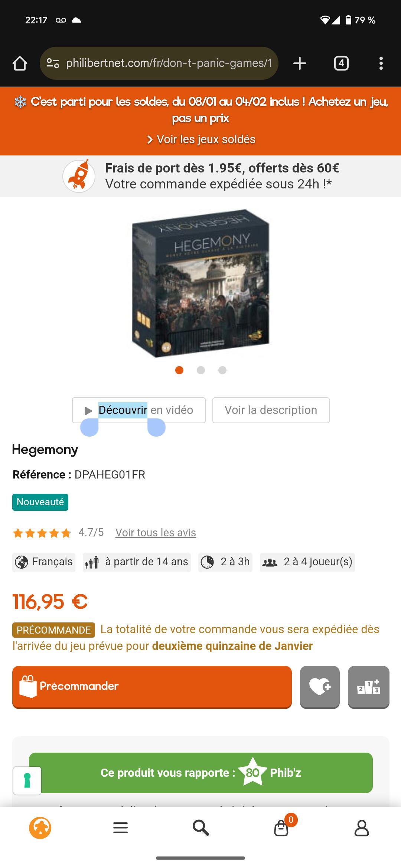Select the first carousel indicator dot
Screen dimensions: 401x868
pyautogui.click(x=179, y=370)
